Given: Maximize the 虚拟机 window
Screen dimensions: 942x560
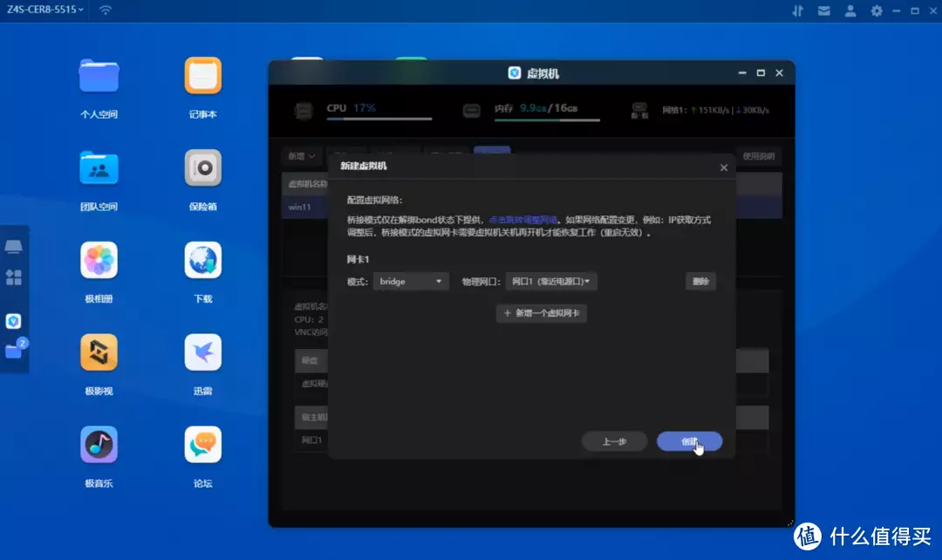Looking at the screenshot, I should pyautogui.click(x=761, y=72).
